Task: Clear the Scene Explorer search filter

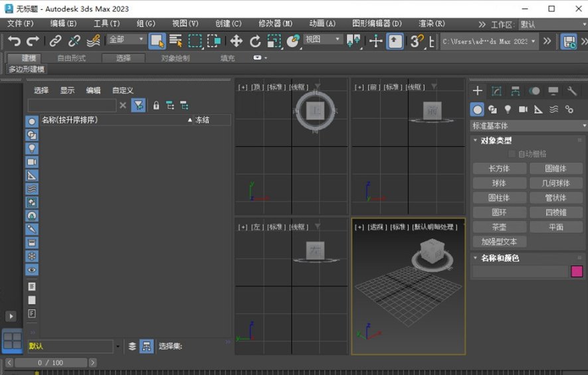Action: 123,106
